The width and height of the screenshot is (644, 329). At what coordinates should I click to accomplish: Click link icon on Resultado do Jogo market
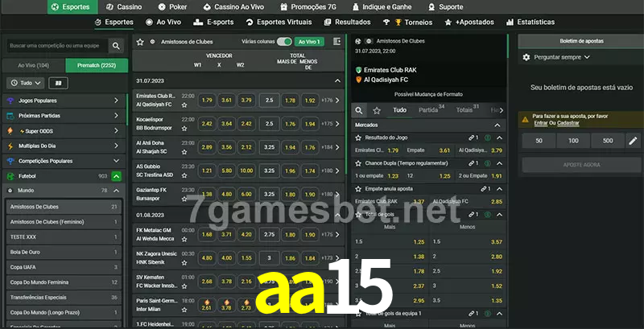(x=471, y=138)
